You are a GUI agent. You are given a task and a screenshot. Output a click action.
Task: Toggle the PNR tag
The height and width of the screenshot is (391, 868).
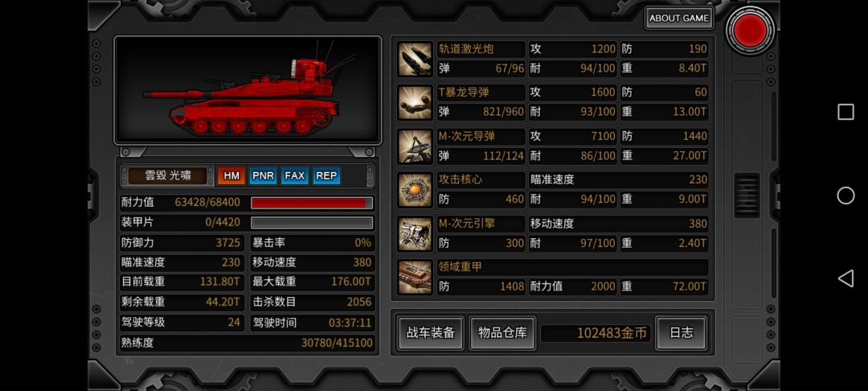(263, 176)
